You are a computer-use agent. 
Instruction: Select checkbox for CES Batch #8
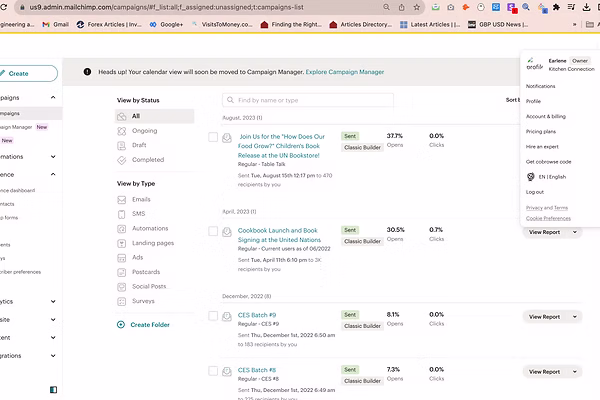point(213,371)
